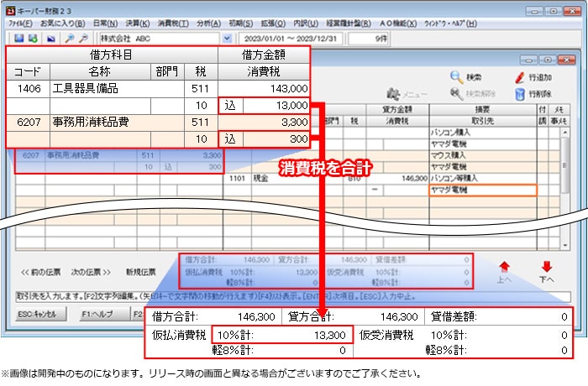Viewport: 588px width, 386px height.
Task: Click the vertical scrollbar thumb of the grid
Action: 564,165
